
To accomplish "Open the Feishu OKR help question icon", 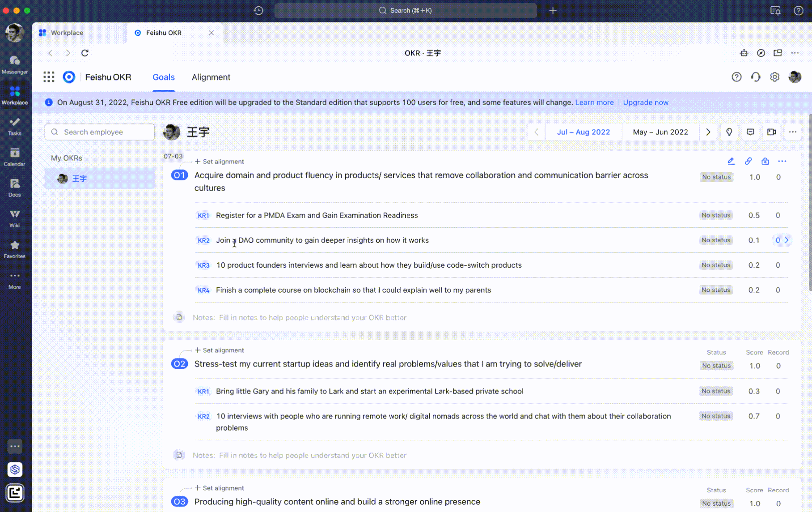I will point(736,77).
